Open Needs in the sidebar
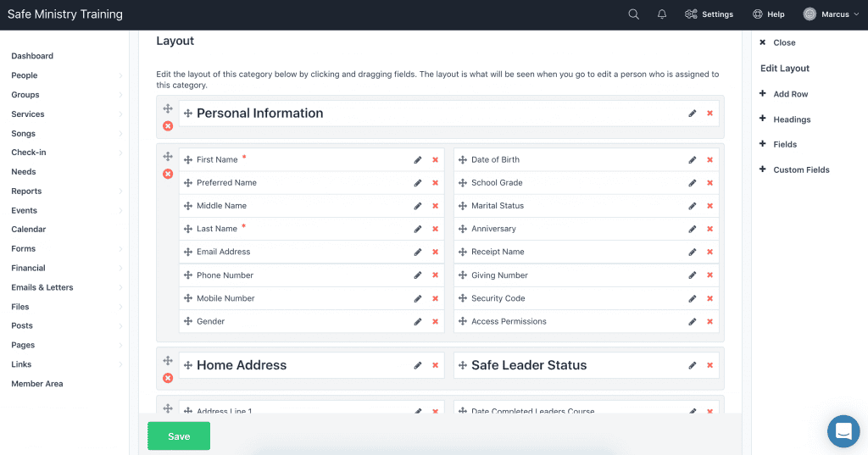 [23, 172]
